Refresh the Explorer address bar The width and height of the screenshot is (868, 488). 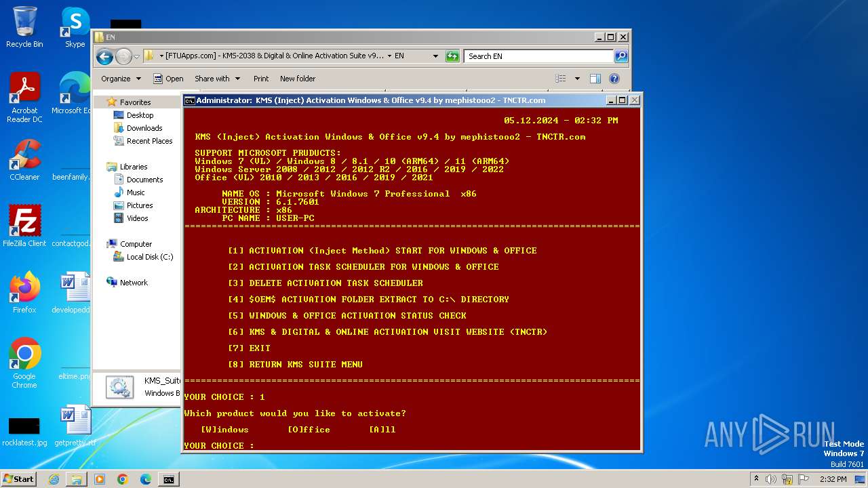[452, 56]
